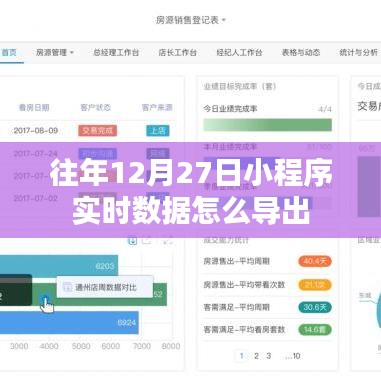This screenshot has width=381, height=381.
Task: Go to page 2 in pagination
Action: coord(256,356)
